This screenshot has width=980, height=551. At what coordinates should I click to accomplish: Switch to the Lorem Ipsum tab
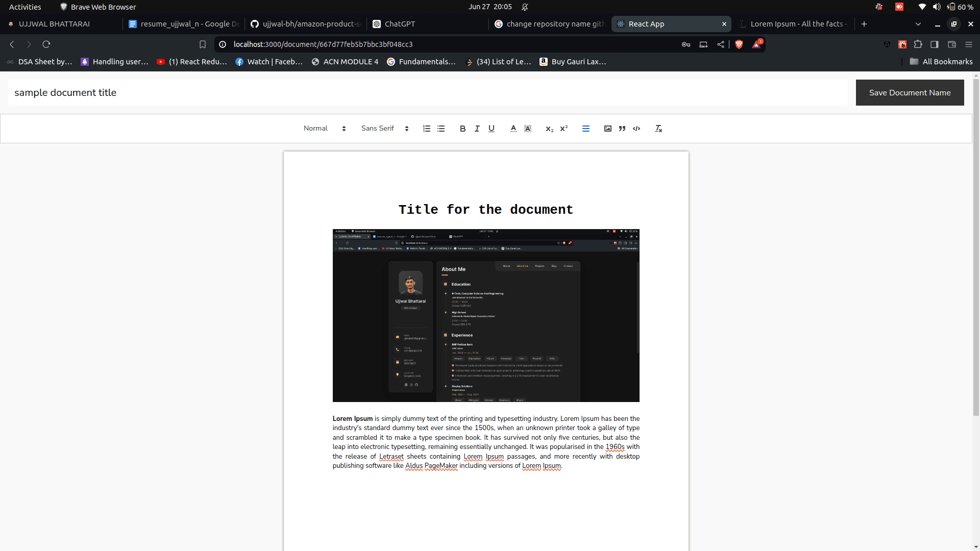click(794, 24)
